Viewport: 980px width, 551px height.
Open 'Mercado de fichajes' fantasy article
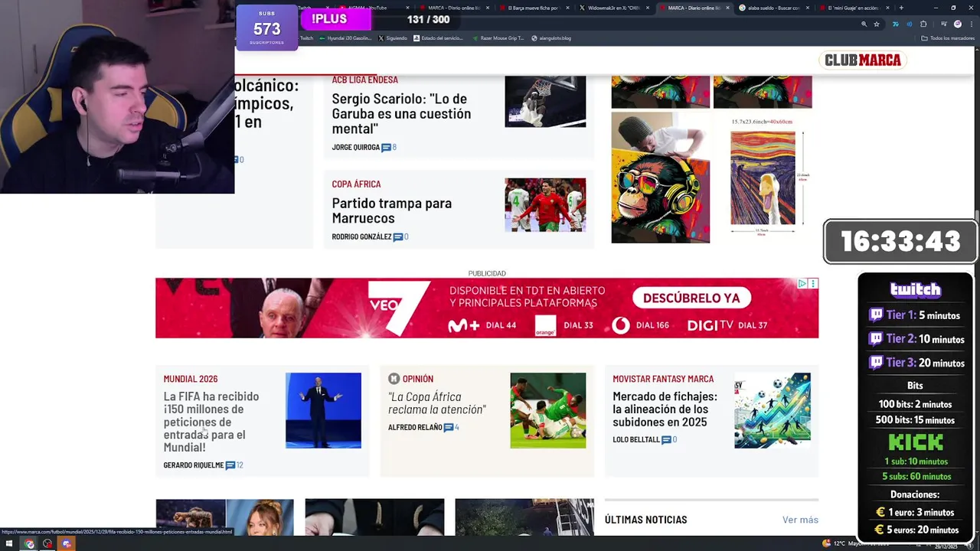(x=665, y=409)
